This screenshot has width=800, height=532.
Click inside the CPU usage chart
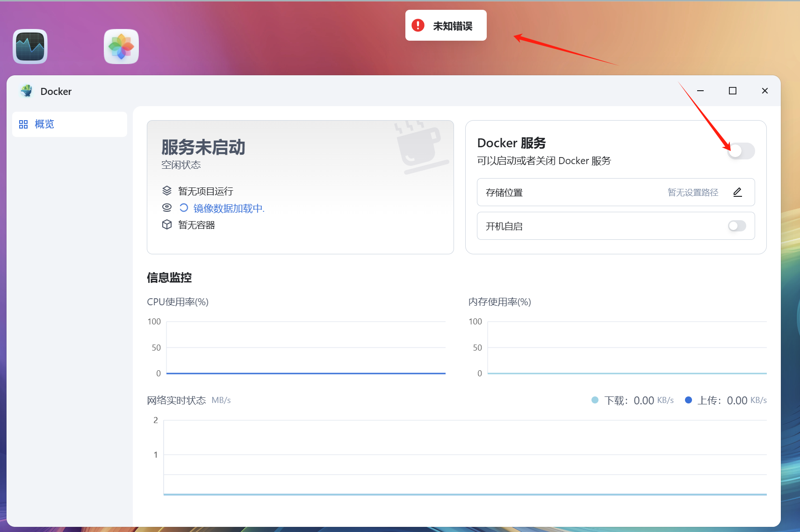[306, 347]
